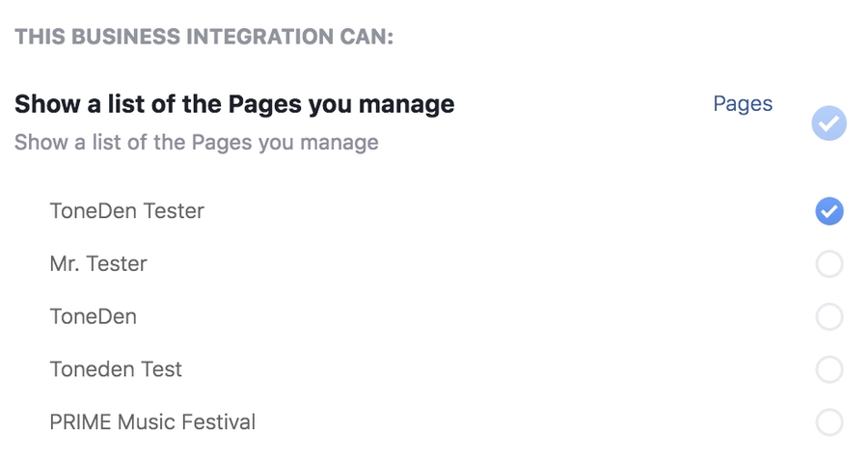Deselect the checked ToneDen Tester blue icon
This screenshot has width=868, height=461.
tap(828, 211)
